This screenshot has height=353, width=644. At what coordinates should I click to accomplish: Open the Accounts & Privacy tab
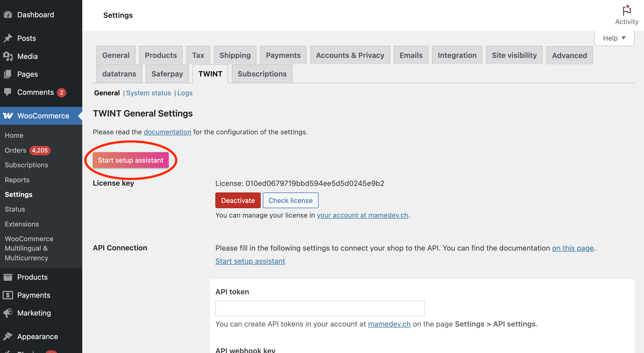(x=350, y=55)
